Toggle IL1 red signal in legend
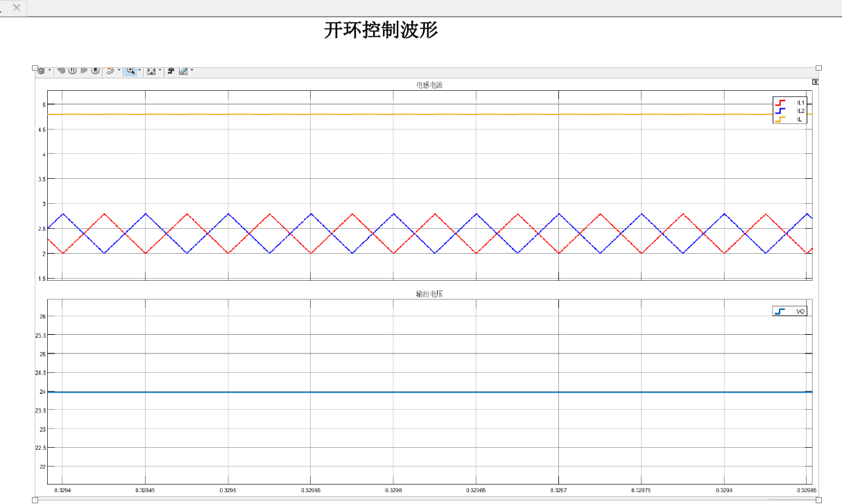Image resolution: width=842 pixels, height=504 pixels. pos(790,103)
